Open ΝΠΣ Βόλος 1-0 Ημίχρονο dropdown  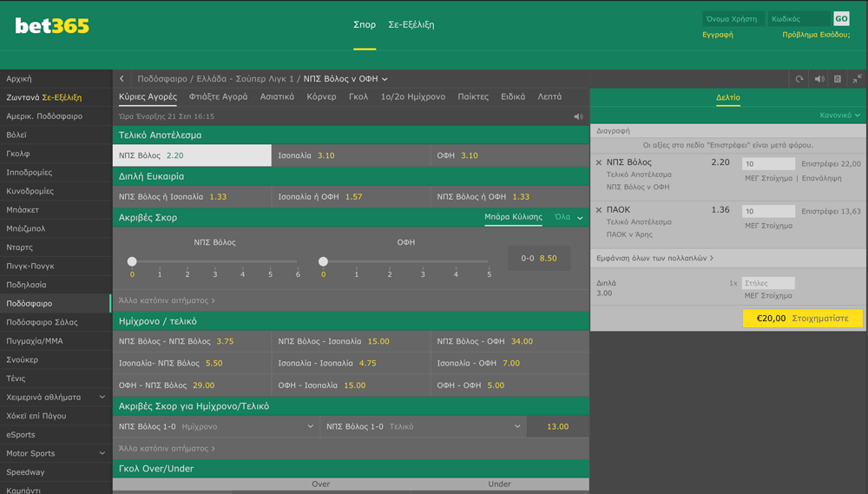216,426
